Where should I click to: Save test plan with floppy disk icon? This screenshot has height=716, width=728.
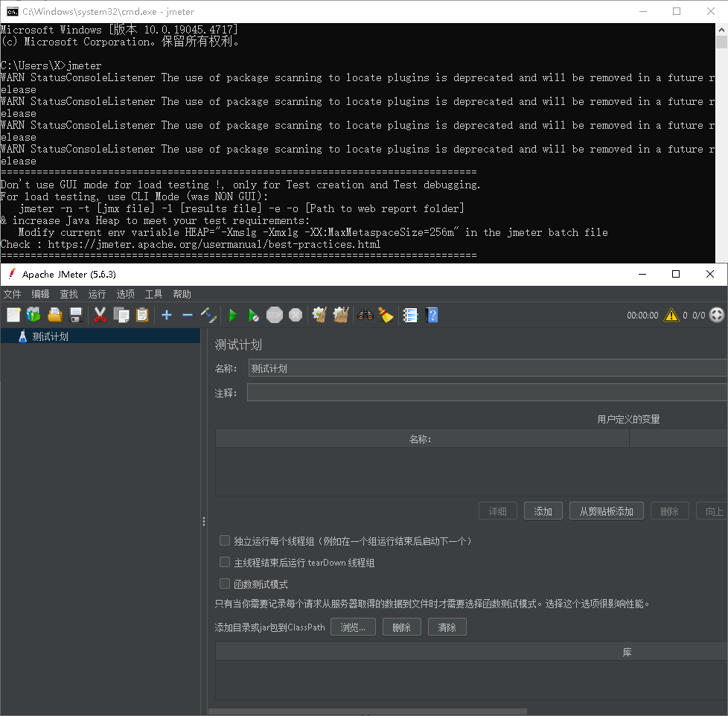[76, 316]
